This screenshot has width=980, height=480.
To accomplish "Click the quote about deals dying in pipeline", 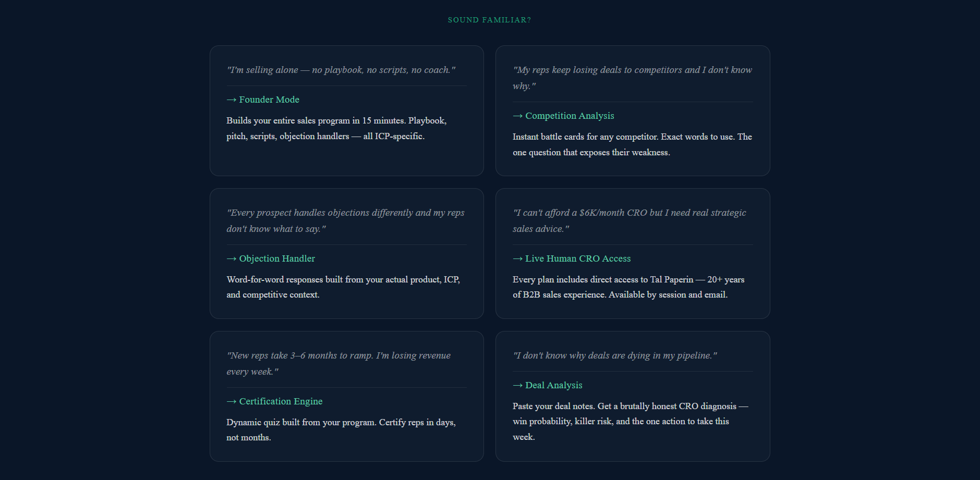I will click(614, 355).
